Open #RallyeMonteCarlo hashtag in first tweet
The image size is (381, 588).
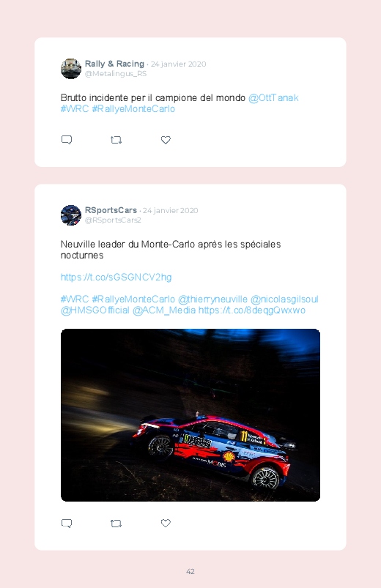(x=133, y=109)
